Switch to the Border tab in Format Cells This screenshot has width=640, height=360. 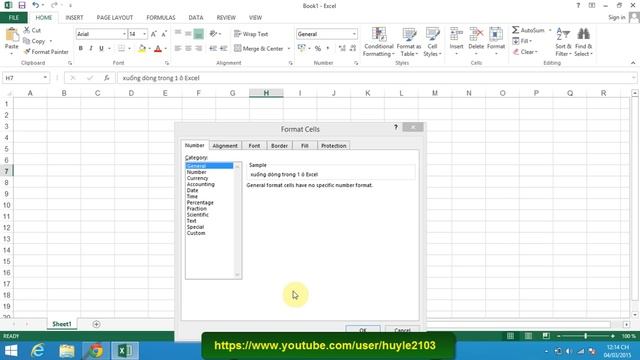[x=280, y=146]
